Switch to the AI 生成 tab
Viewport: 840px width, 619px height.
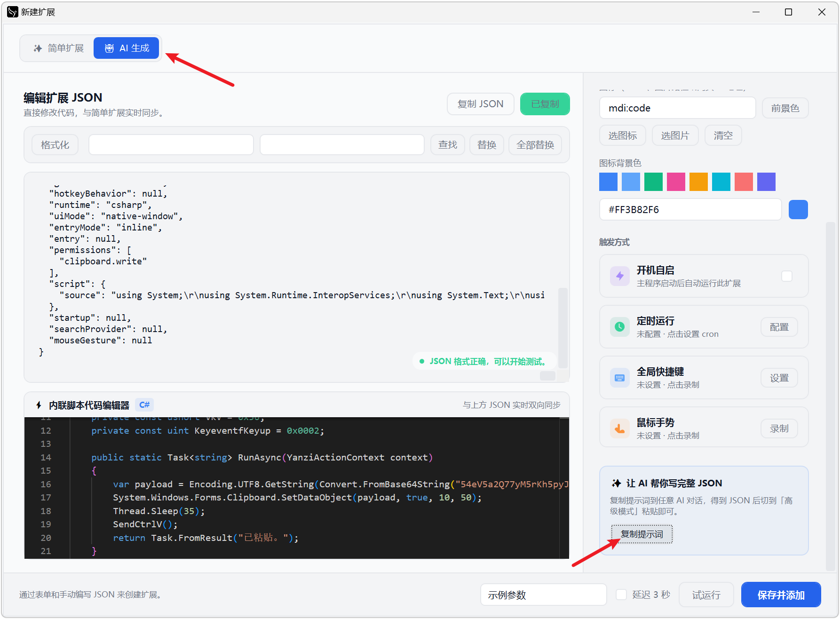pos(126,48)
